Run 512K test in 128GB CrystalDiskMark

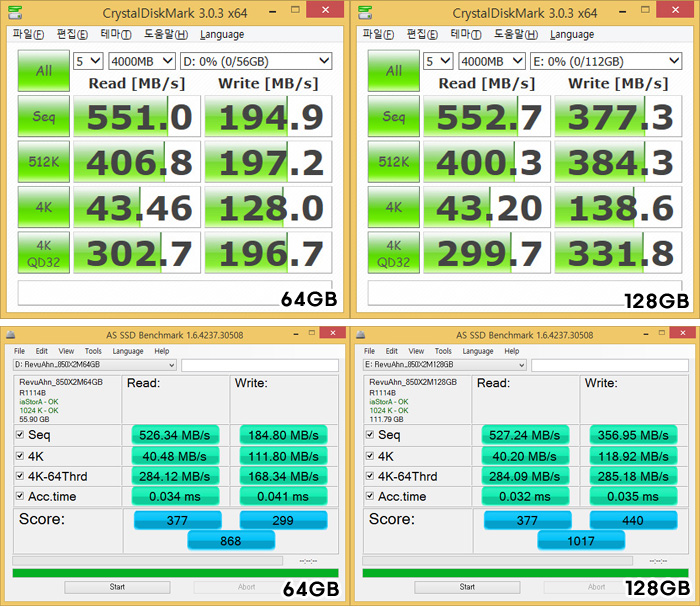(394, 162)
